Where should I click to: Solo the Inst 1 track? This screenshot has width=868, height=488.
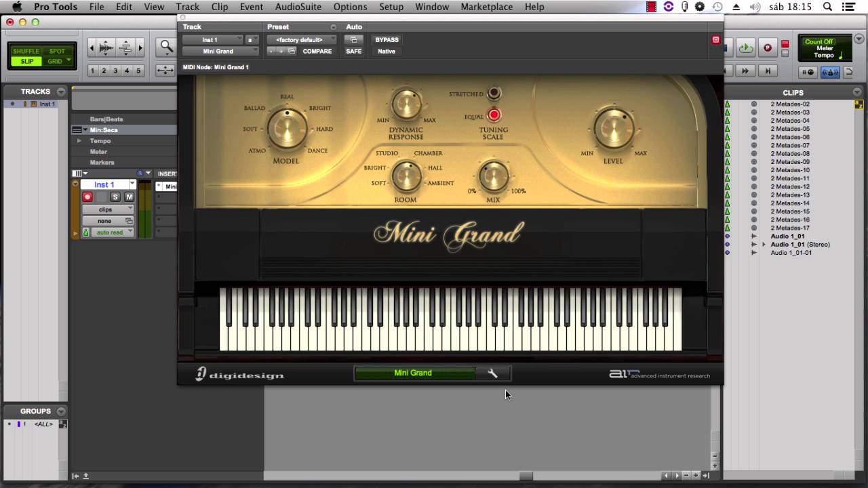(115, 197)
